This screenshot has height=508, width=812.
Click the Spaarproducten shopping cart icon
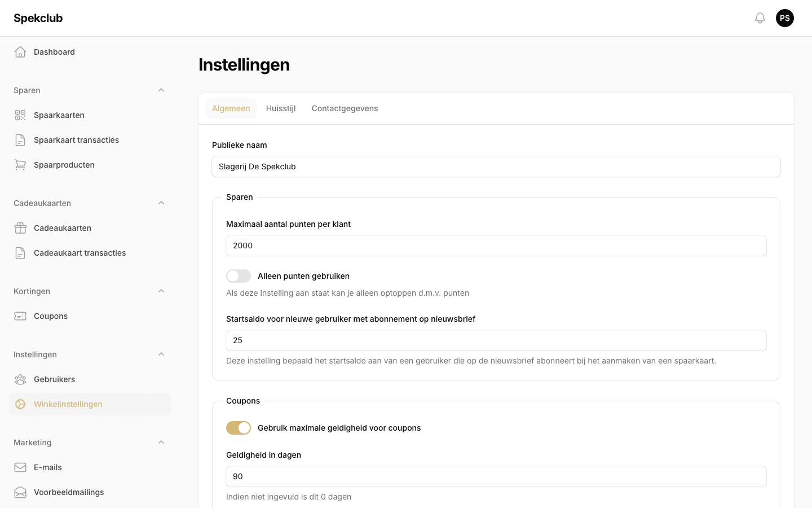[x=20, y=165]
